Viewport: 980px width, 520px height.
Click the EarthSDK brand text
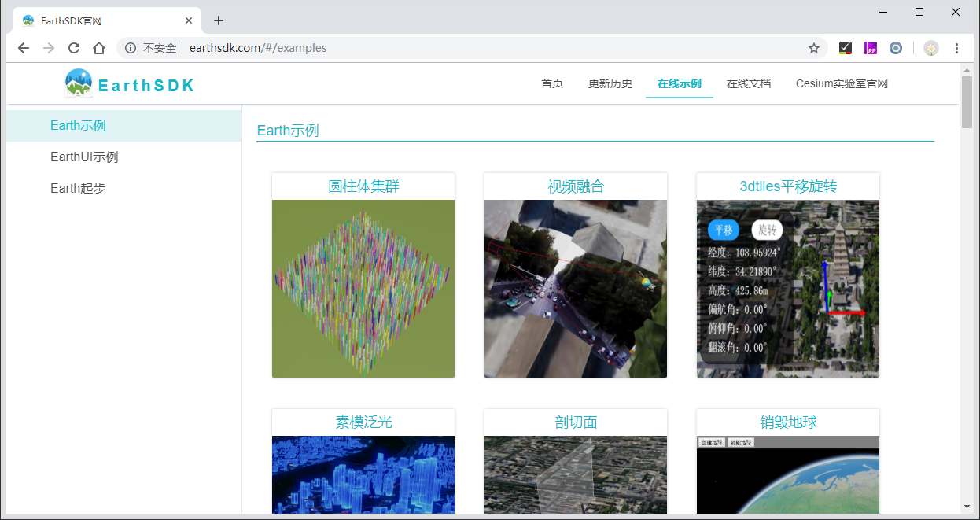(146, 86)
